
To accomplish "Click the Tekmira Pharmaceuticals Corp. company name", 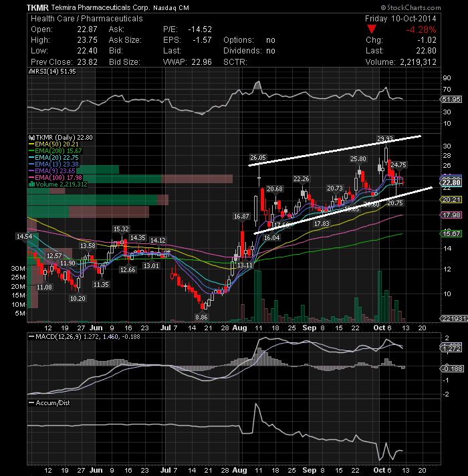I will (100, 7).
